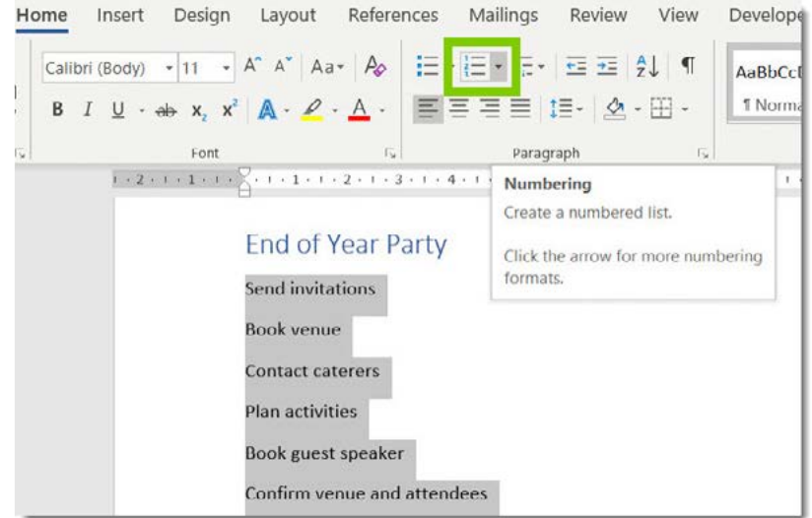Switch to the References tab
Viewport: 812px width, 518px height.
click(393, 15)
